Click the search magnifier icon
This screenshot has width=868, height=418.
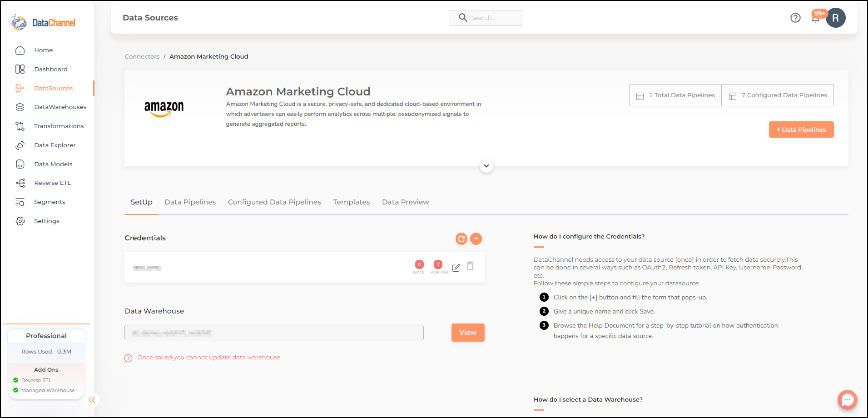click(x=463, y=18)
